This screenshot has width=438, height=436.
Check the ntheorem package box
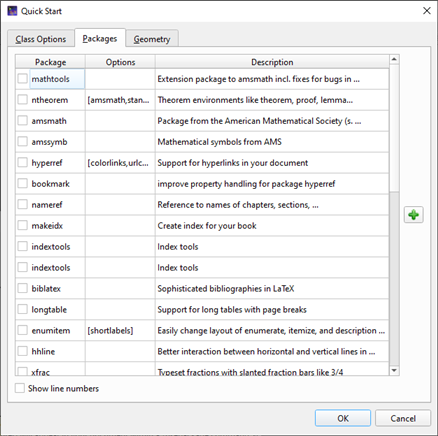(x=23, y=100)
